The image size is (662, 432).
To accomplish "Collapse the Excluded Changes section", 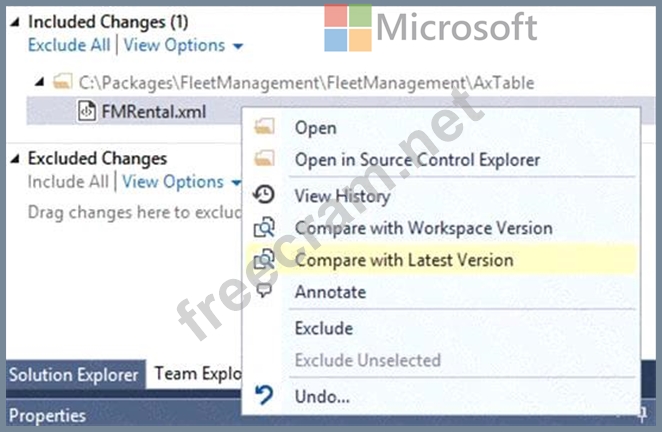I will [15, 158].
